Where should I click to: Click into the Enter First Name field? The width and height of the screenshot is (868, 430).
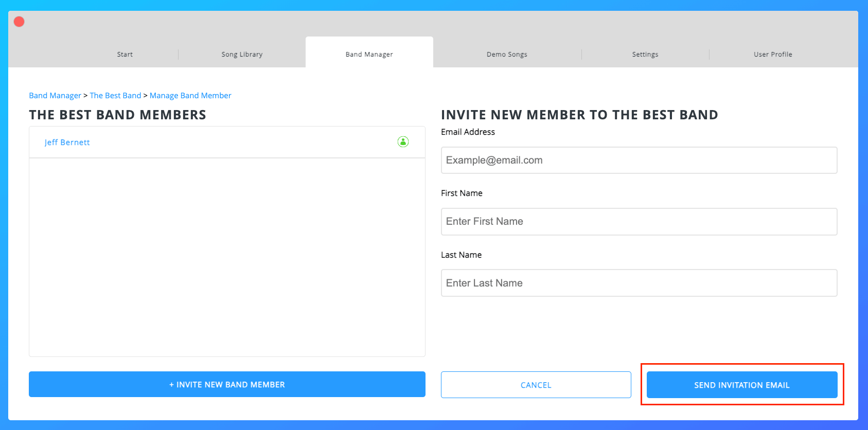pos(639,222)
